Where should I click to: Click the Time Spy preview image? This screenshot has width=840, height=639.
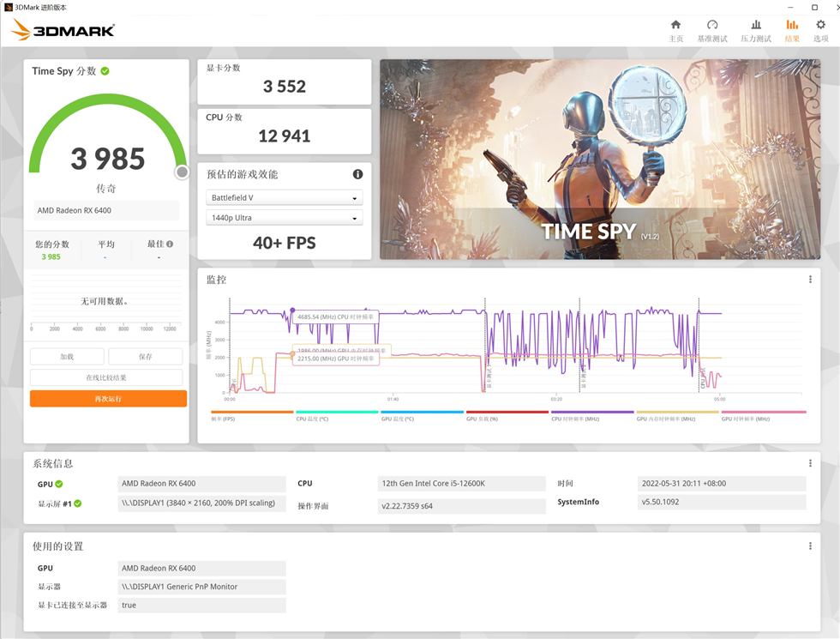point(600,160)
